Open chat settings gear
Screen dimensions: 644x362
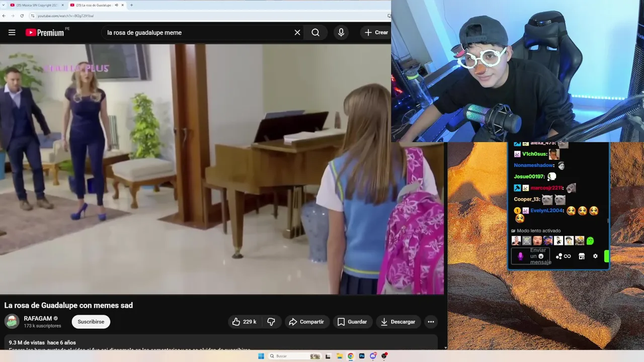click(x=595, y=256)
